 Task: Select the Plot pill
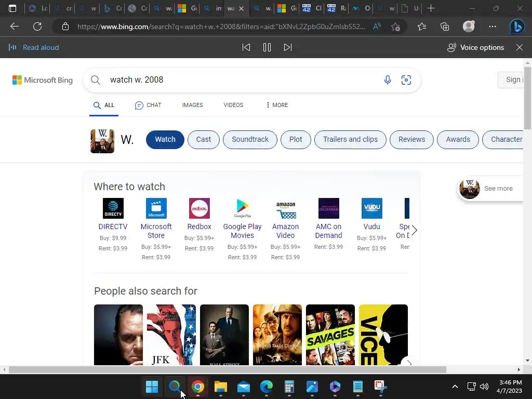296,139
